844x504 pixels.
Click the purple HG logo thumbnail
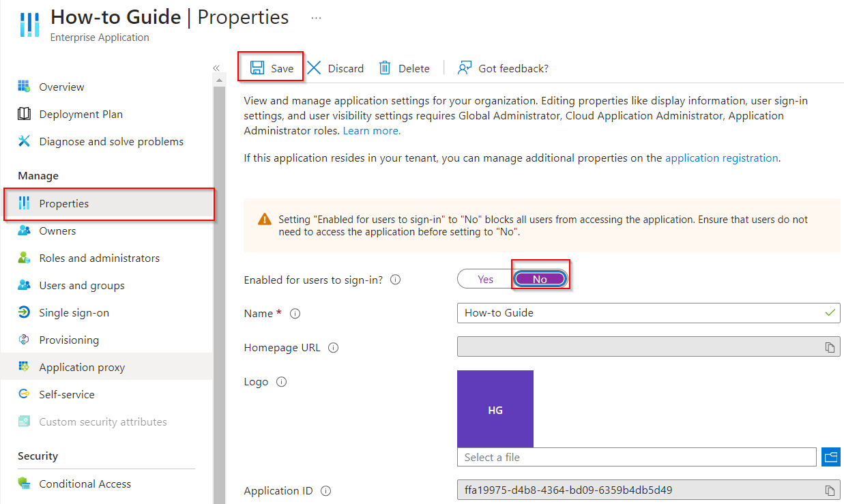[x=495, y=409]
